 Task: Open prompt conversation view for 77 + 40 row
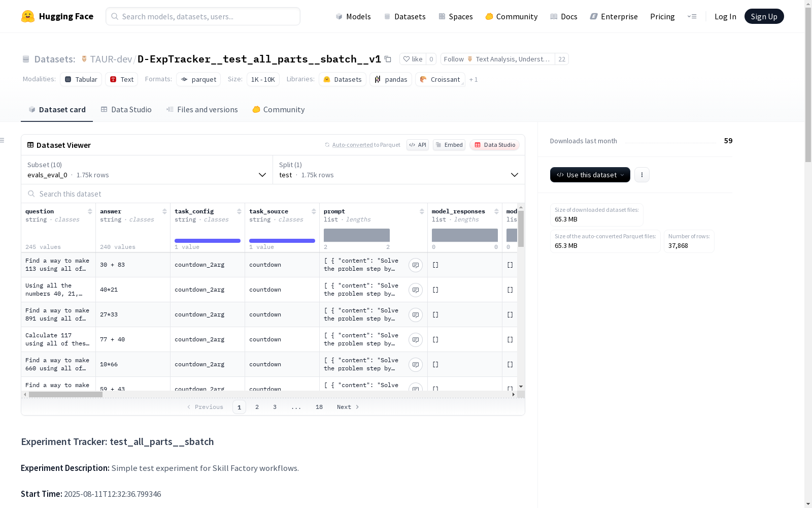pos(416,339)
